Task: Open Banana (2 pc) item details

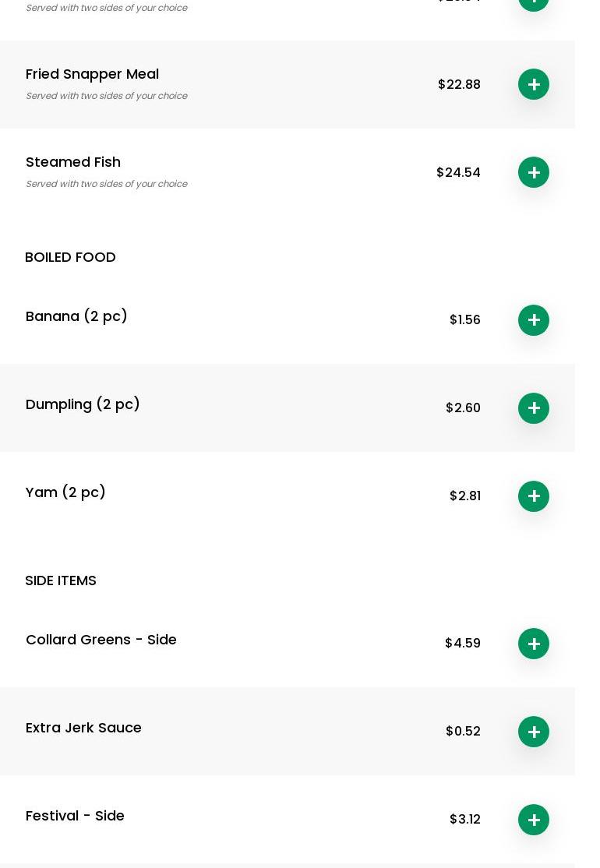Action: click(x=76, y=316)
